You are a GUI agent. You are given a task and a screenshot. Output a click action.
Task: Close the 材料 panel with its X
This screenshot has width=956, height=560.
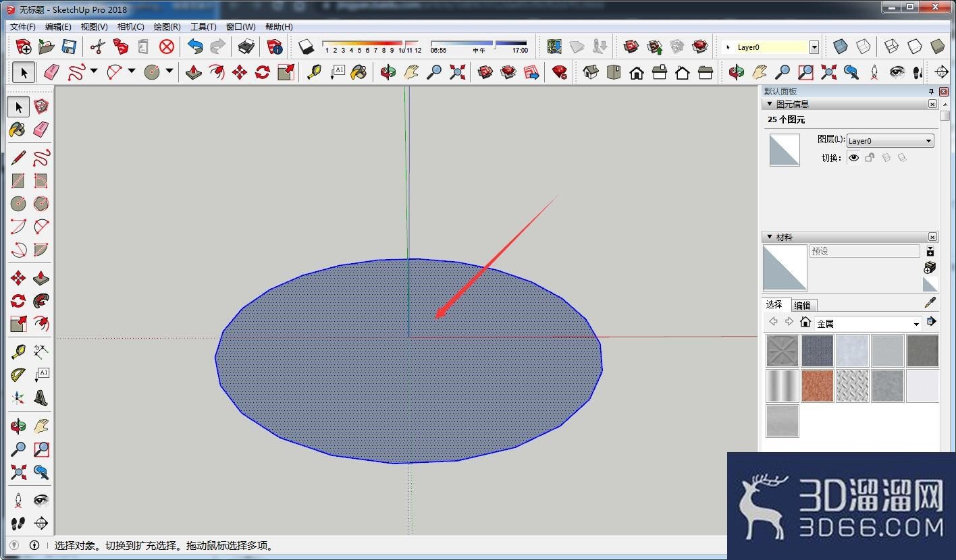pos(932,237)
